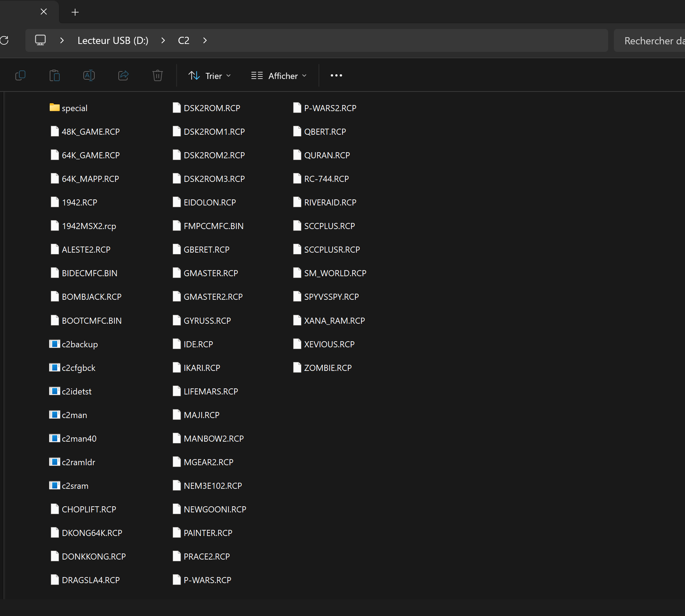Click the Delete trash icon
685x616 pixels.
[x=157, y=75]
